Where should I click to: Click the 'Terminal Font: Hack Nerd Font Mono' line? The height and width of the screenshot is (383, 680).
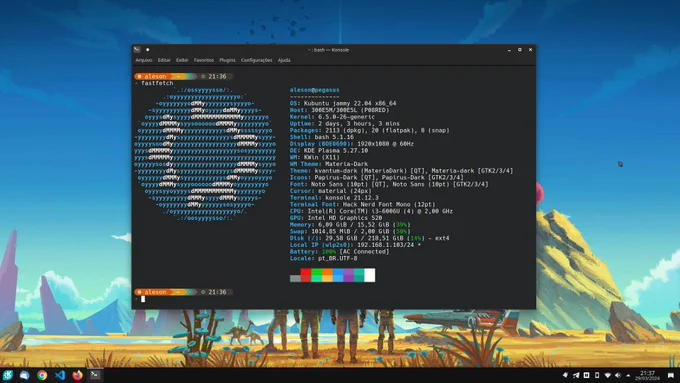(x=363, y=204)
